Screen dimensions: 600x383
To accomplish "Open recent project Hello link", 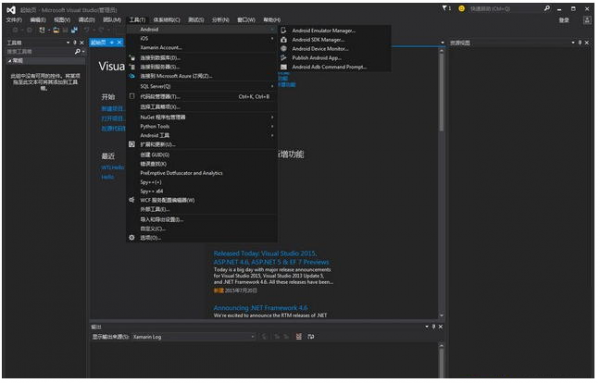I will [x=108, y=178].
